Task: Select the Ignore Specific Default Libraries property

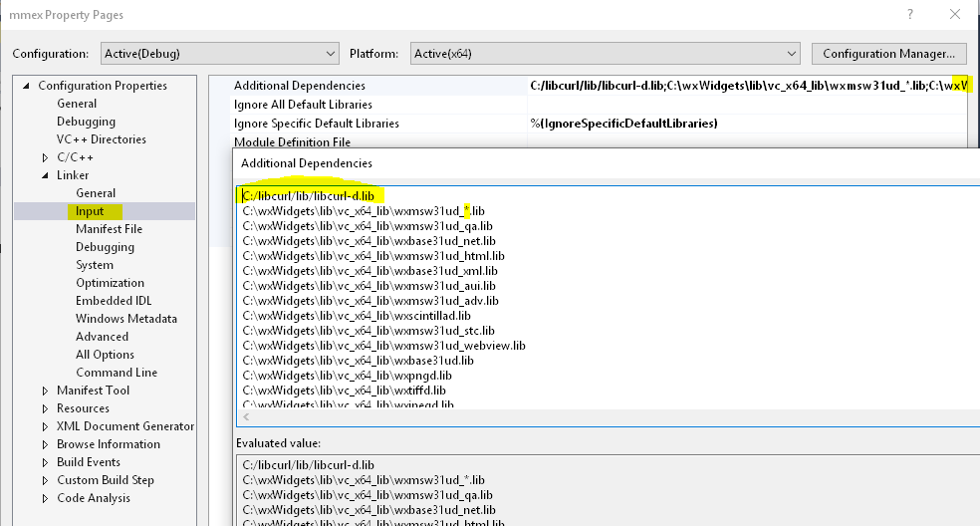Action: (x=317, y=124)
